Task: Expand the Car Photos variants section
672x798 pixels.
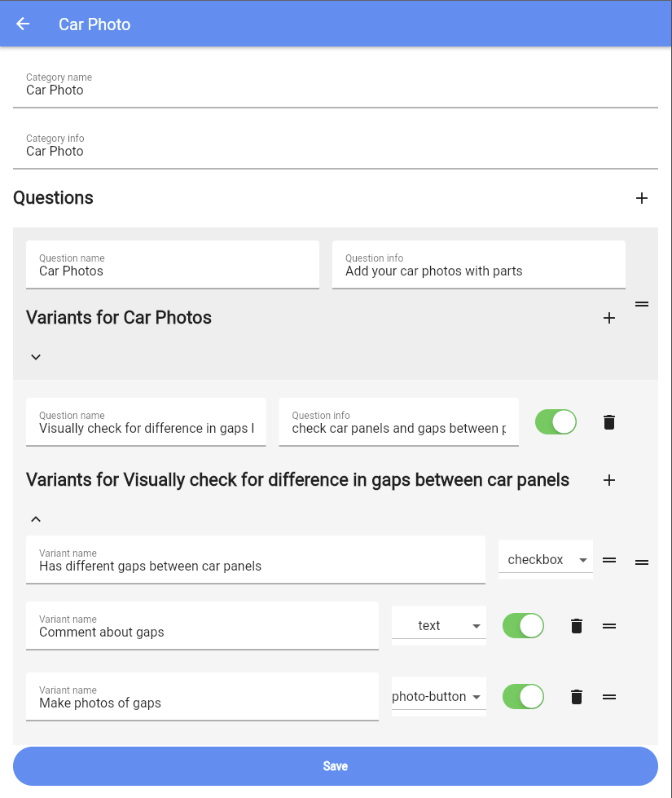Action: (x=35, y=356)
